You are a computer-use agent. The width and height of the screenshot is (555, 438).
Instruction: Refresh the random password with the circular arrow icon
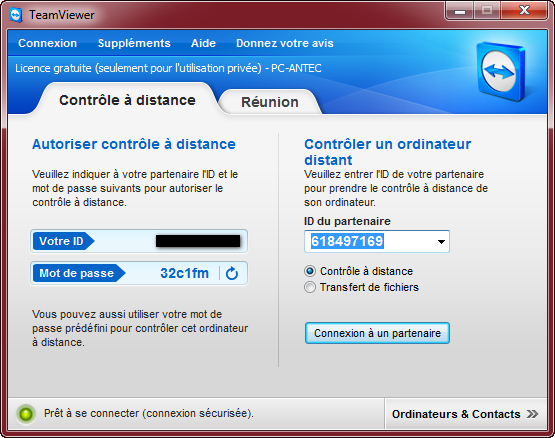[x=231, y=273]
